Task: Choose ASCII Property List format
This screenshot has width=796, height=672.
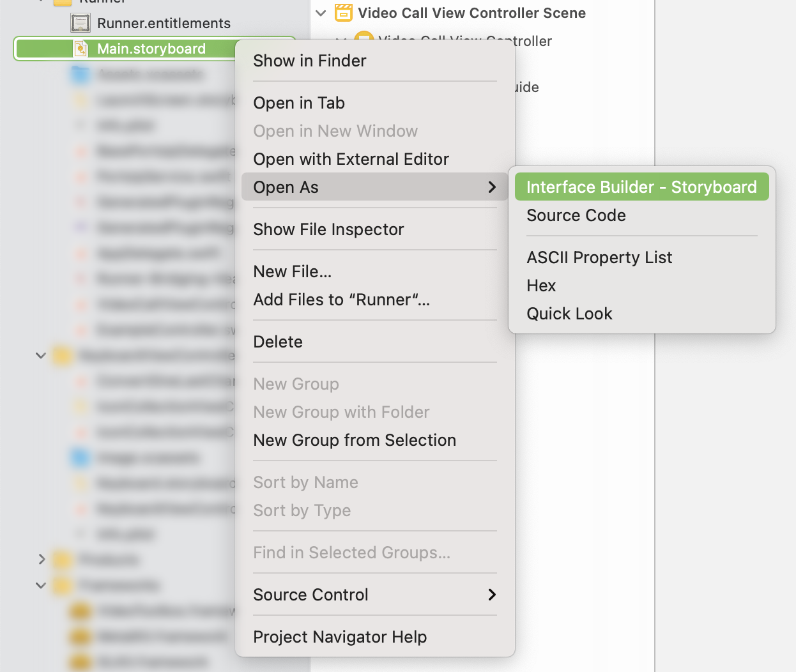Action: pos(599,257)
